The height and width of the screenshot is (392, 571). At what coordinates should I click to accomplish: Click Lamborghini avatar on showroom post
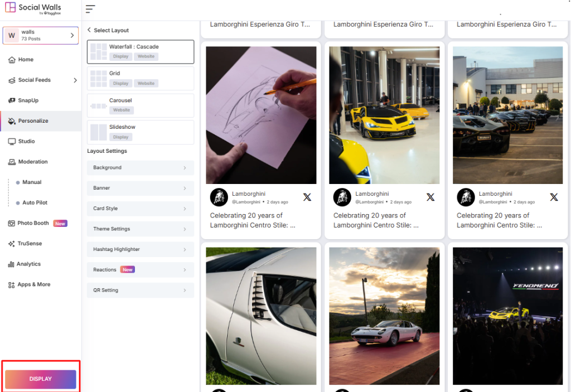[342, 197]
